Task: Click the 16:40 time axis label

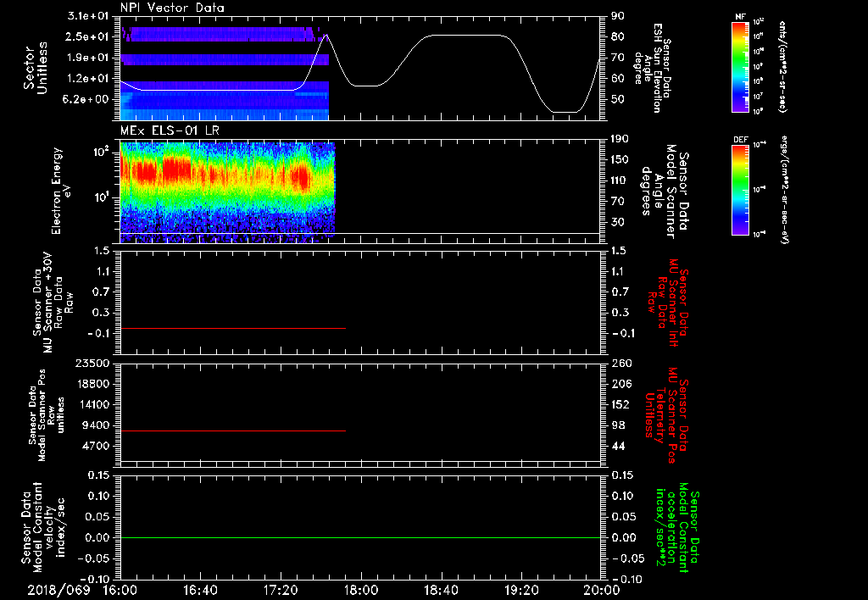Action: pyautogui.click(x=200, y=590)
